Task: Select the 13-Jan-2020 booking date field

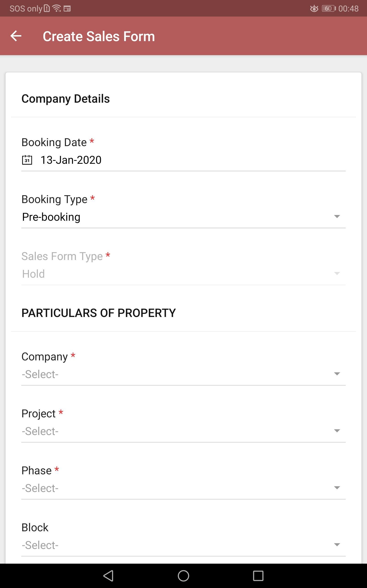Action: pos(183,160)
